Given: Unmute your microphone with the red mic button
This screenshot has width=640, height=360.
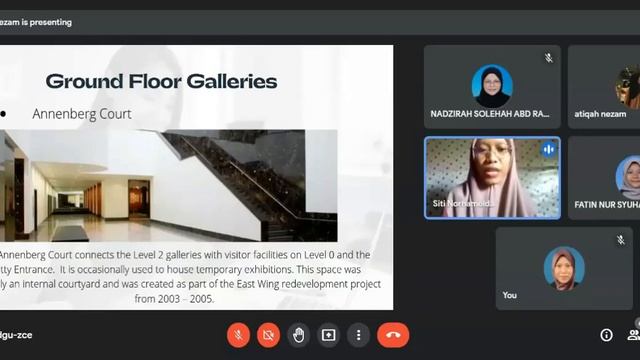Looking at the screenshot, I should (x=238, y=335).
